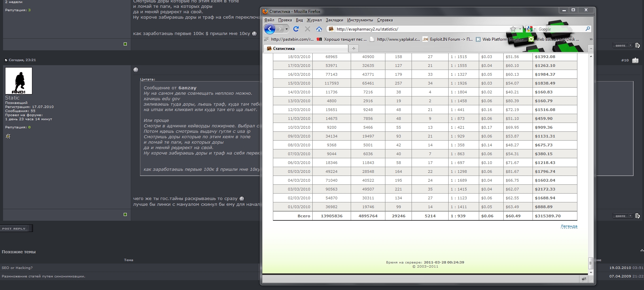Open the address bar URL history dropdown

(520, 29)
